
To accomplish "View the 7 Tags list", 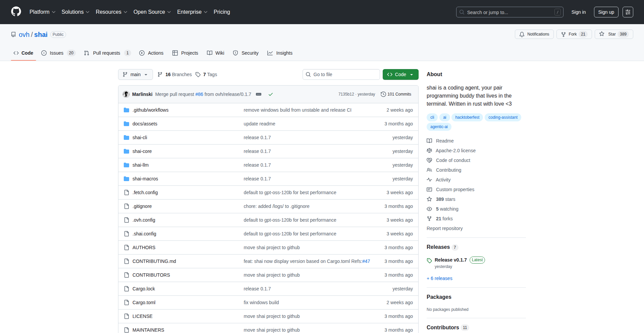I will click(206, 74).
